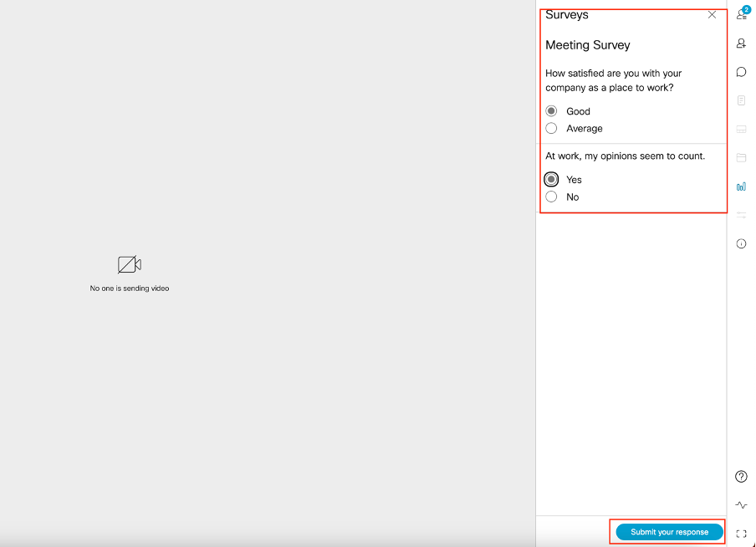Click the dimmed transfer arrows icon
Viewport: 756px width, 547px height.
click(742, 215)
